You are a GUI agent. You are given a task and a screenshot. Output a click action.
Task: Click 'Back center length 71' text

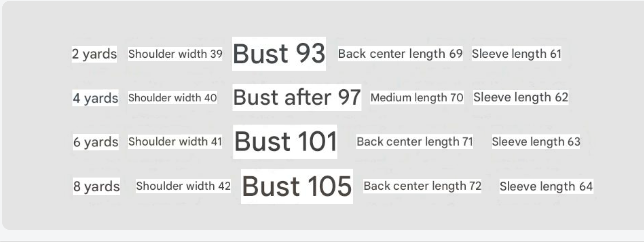point(415,141)
